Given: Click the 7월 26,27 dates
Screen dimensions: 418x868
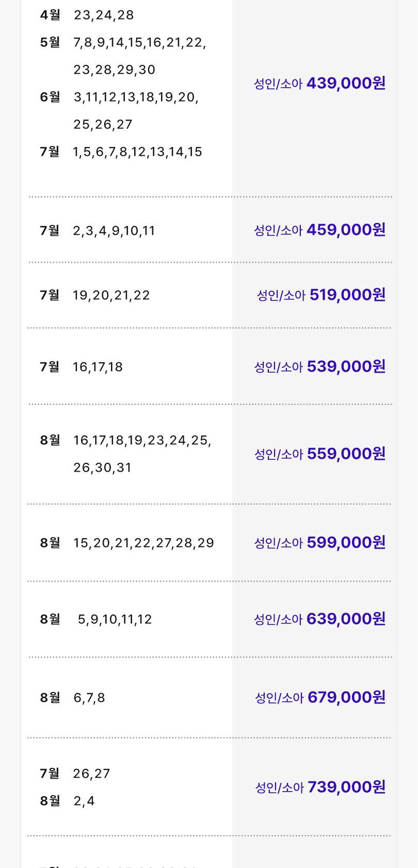Looking at the screenshot, I should 92,774.
